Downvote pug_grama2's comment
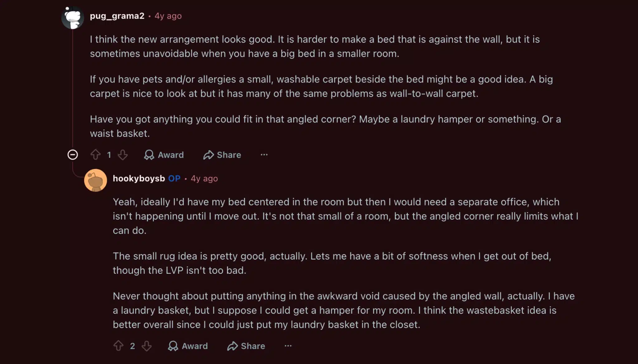Image resolution: width=638 pixels, height=364 pixels. pos(123,155)
